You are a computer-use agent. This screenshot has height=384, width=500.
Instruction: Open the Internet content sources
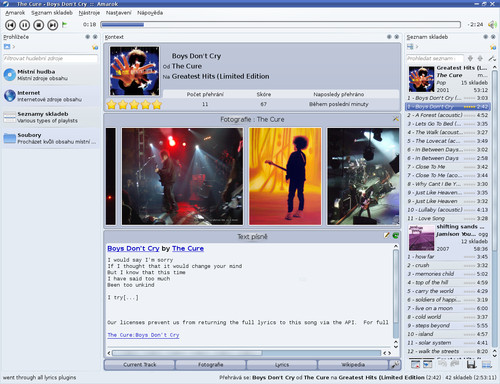51,96
